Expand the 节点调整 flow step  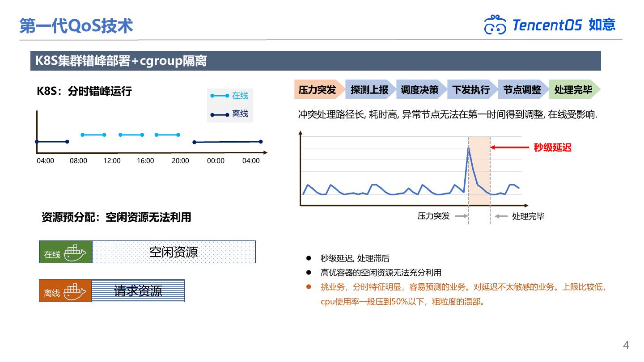click(522, 89)
